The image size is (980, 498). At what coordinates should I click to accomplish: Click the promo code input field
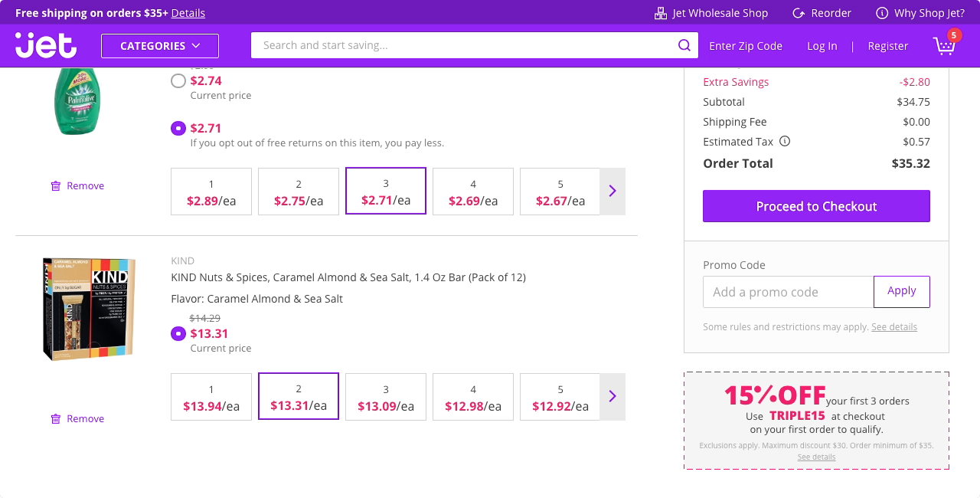pos(788,292)
